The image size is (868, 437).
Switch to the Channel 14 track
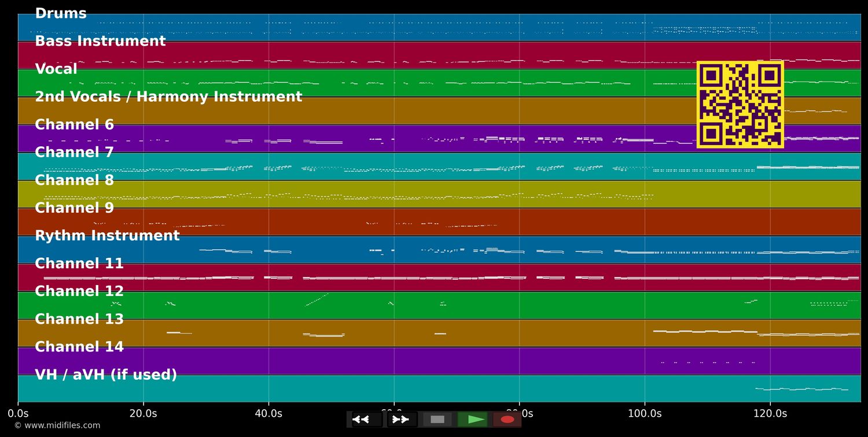79,346
